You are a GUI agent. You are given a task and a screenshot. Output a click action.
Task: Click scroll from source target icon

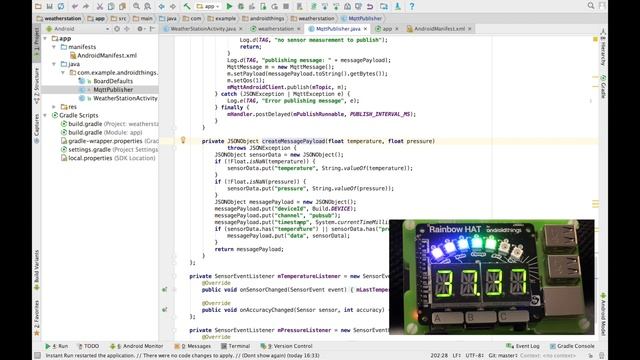click(117, 29)
